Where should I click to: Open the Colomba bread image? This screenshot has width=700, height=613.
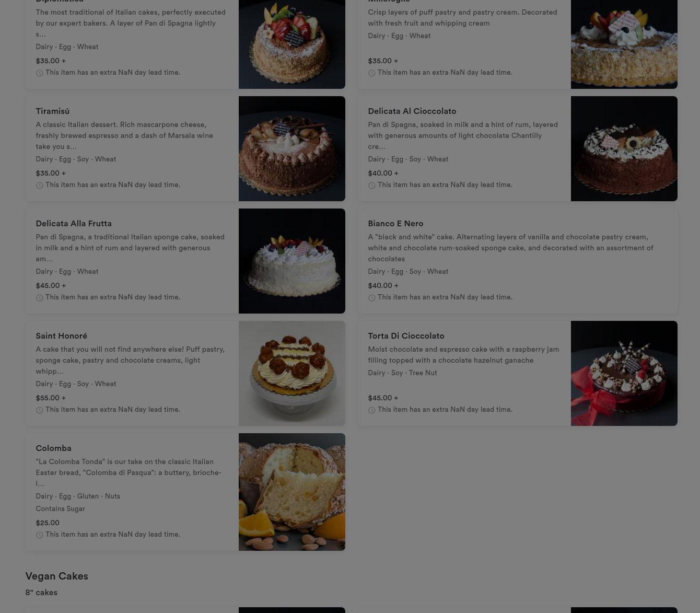pyautogui.click(x=291, y=492)
